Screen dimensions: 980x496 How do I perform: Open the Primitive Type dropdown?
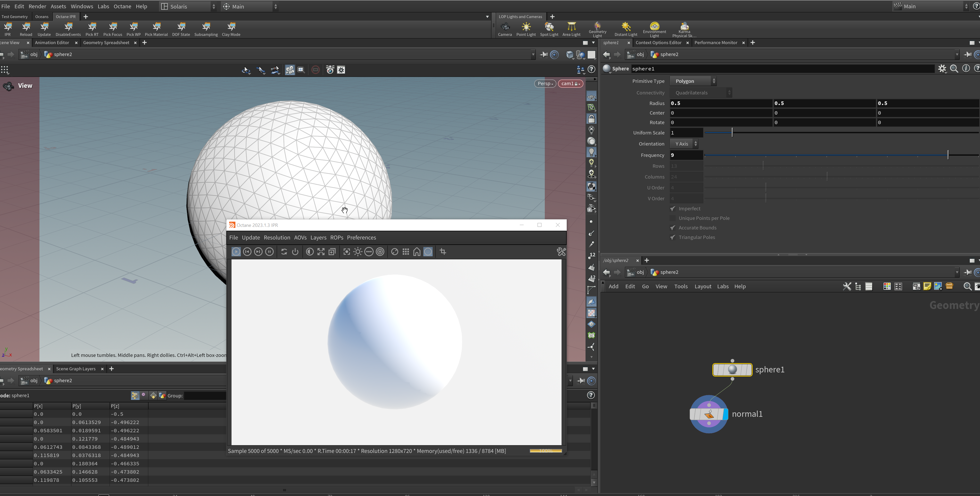click(693, 81)
